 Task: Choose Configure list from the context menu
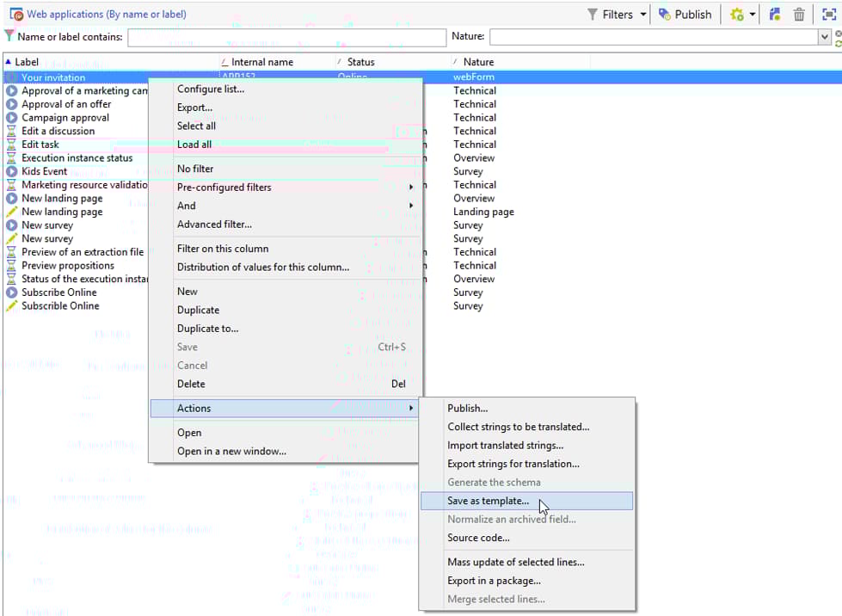click(225, 89)
